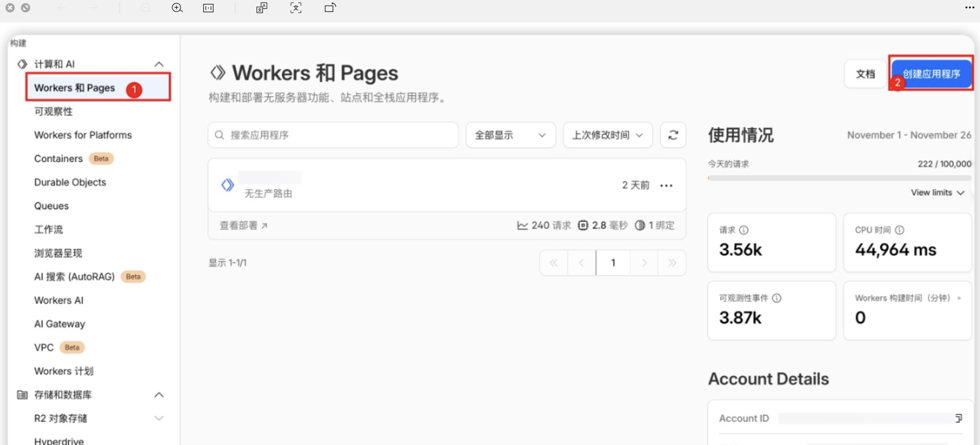Open Queues in the sidebar

tap(52, 206)
